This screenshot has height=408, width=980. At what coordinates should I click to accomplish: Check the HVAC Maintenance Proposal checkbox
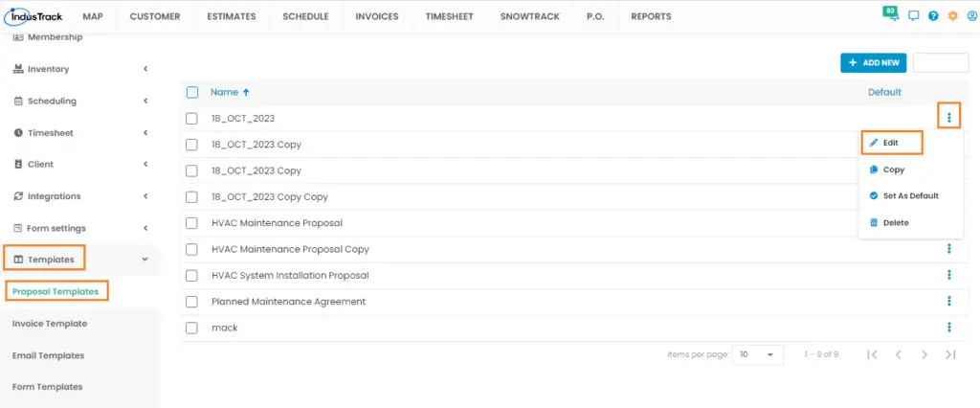coord(191,223)
